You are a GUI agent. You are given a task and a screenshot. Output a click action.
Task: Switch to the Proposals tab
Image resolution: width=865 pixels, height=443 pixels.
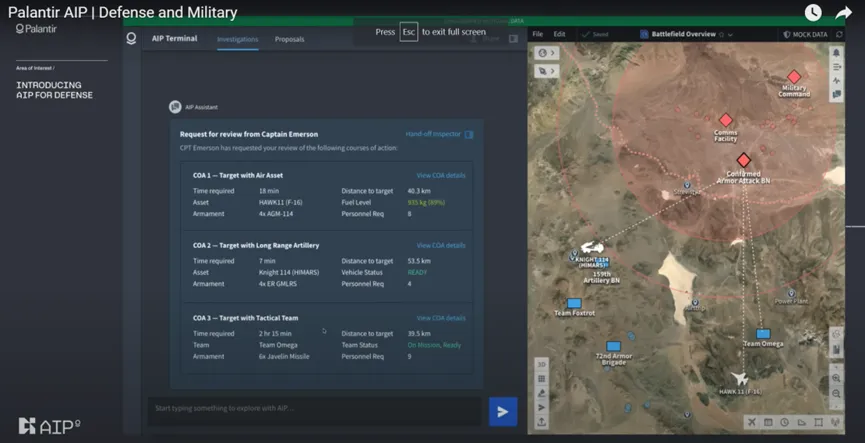click(x=289, y=39)
